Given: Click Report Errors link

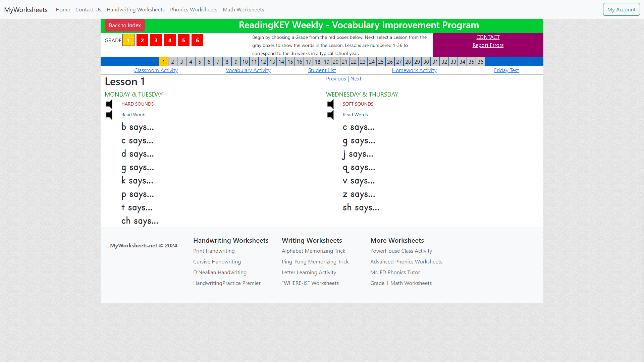Looking at the screenshot, I should (488, 45).
